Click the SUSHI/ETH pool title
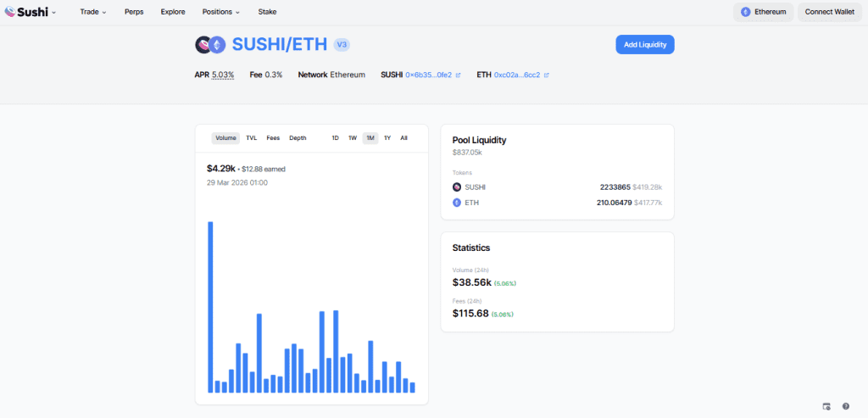 280,45
